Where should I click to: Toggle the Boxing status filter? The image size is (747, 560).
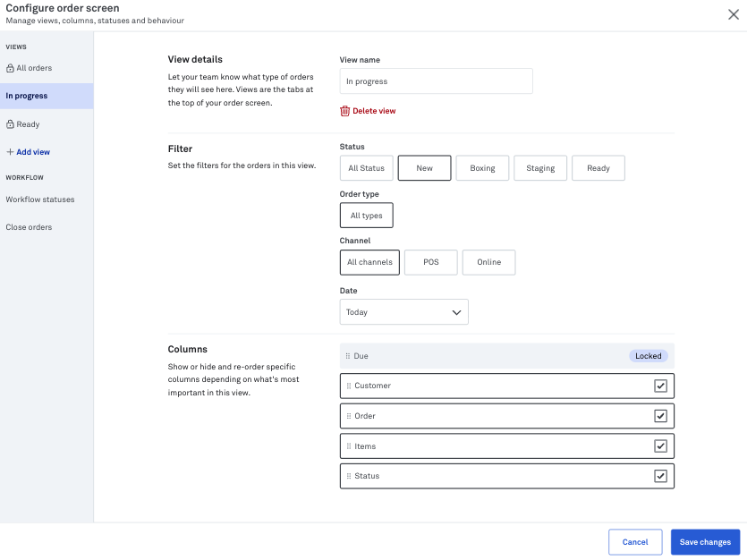point(482,168)
